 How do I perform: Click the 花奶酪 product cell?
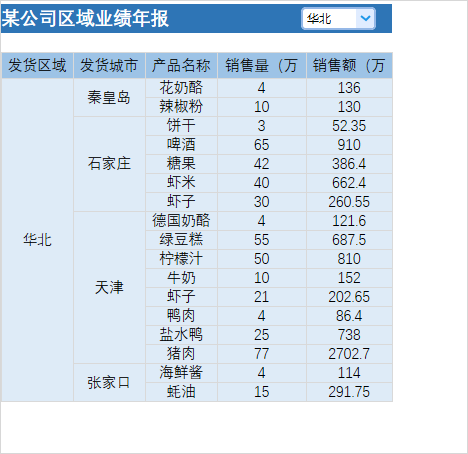(181, 88)
